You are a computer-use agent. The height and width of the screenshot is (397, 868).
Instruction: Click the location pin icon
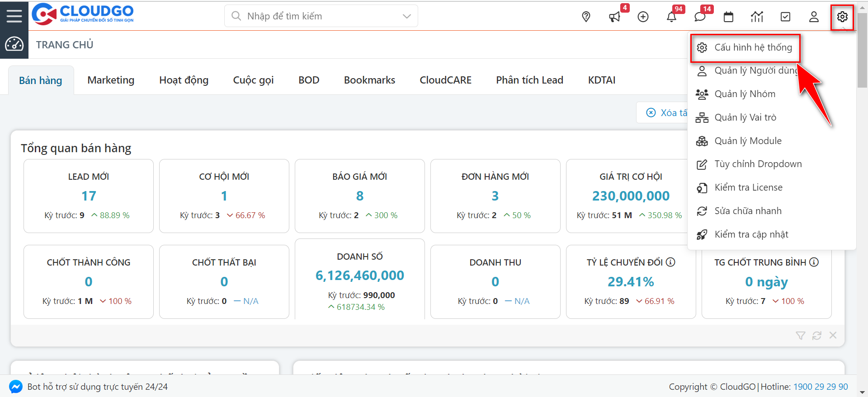[x=586, y=17]
